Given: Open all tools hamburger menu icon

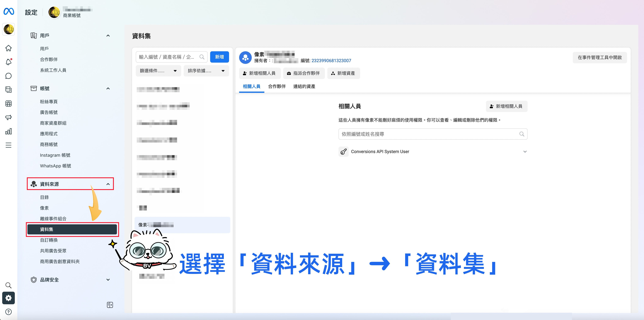Looking at the screenshot, I should pyautogui.click(x=9, y=145).
